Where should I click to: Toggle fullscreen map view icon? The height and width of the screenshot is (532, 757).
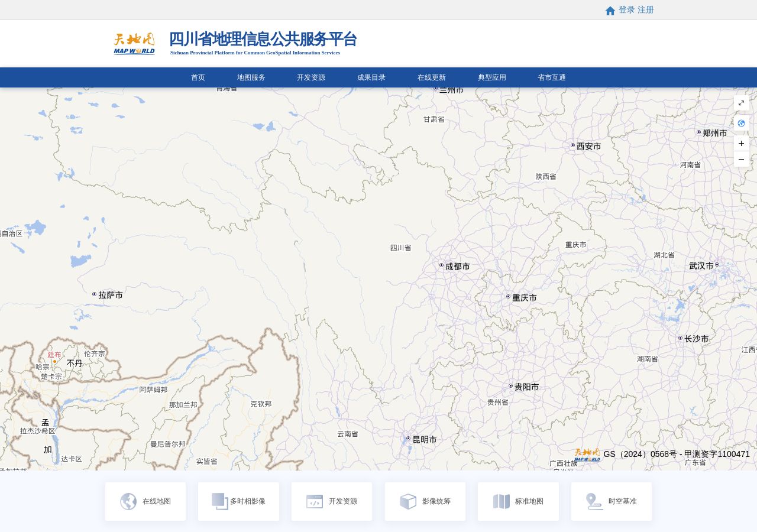tap(742, 103)
